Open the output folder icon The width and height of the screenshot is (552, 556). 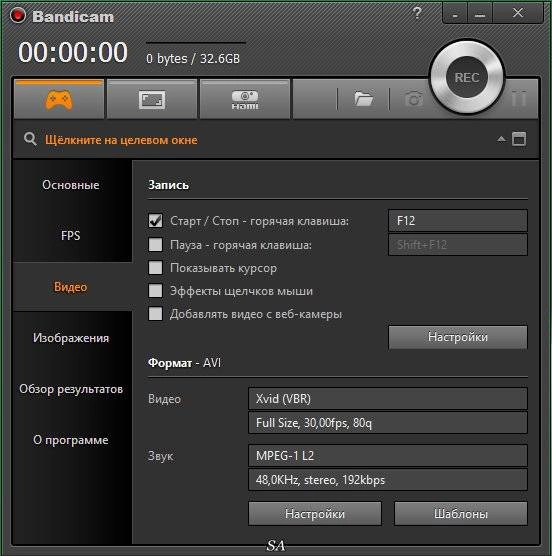(x=363, y=99)
